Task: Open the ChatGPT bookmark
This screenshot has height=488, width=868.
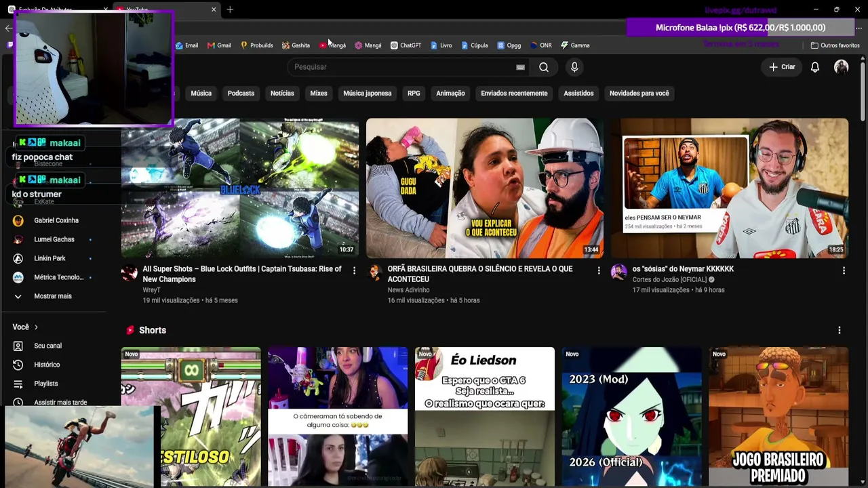Action: click(406, 45)
